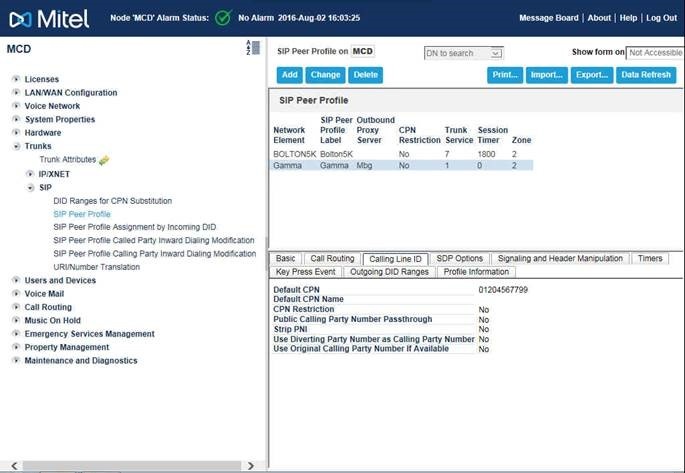Click the left arrow of horizontal scrollbar
Image resolution: width=685 pixels, height=473 pixels.
pyautogui.click(x=14, y=466)
